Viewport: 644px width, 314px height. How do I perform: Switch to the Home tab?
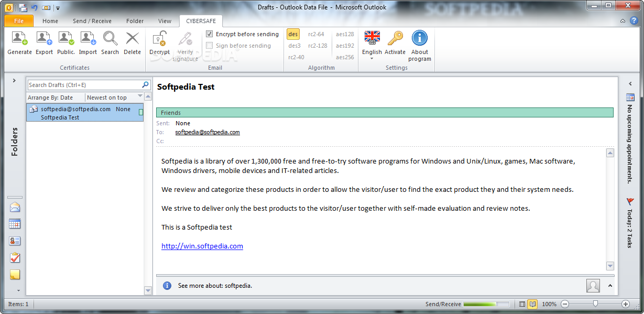click(50, 21)
